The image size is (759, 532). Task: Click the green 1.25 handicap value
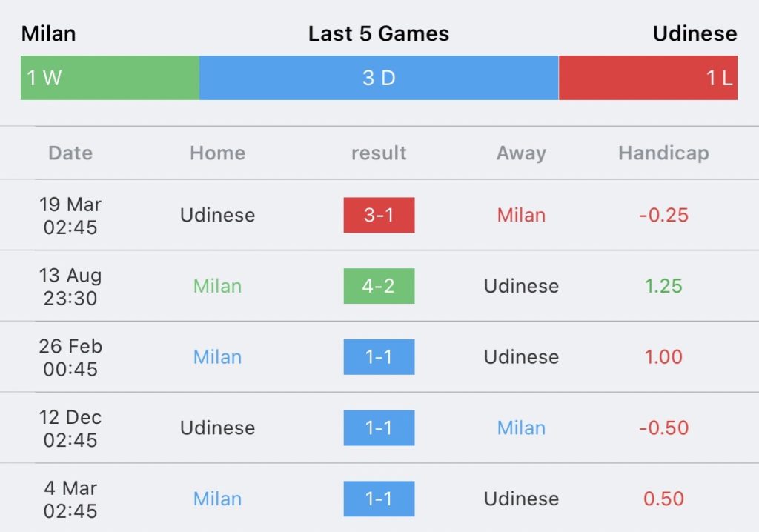pyautogui.click(x=663, y=286)
